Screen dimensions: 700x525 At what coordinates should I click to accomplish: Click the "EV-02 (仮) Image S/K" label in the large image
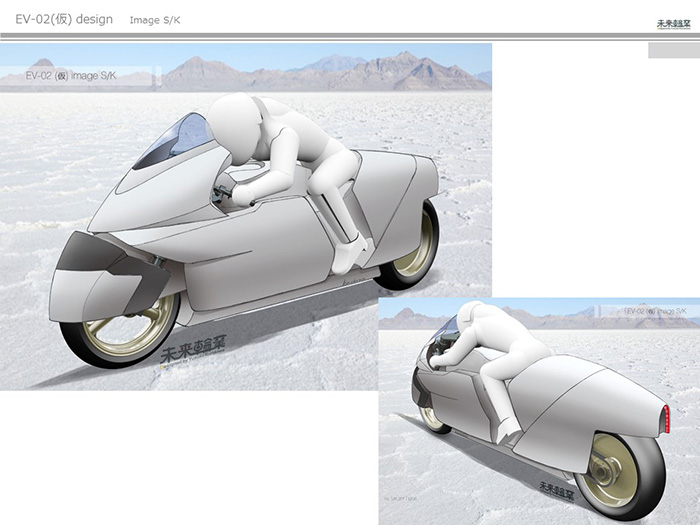[74, 75]
